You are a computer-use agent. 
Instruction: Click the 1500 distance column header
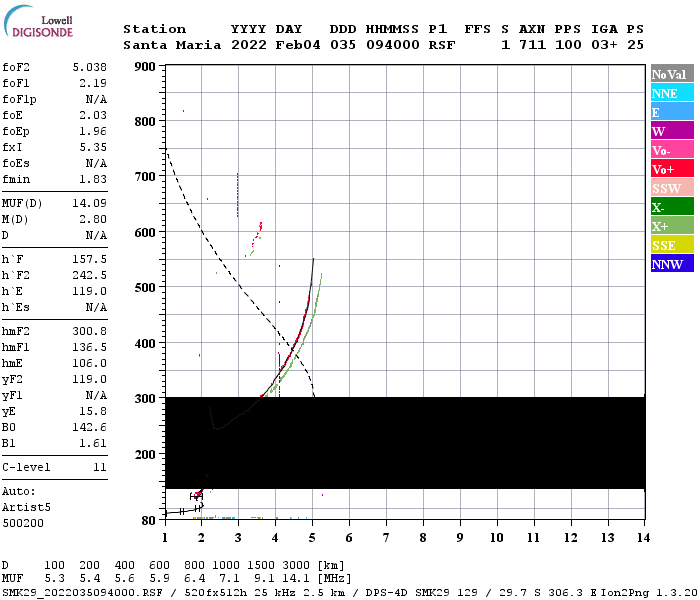pyautogui.click(x=261, y=566)
